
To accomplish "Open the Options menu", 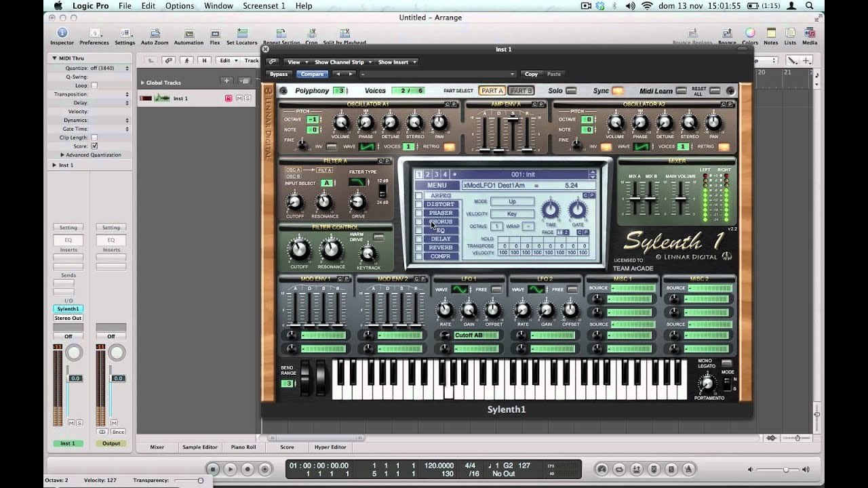I will pos(180,5).
